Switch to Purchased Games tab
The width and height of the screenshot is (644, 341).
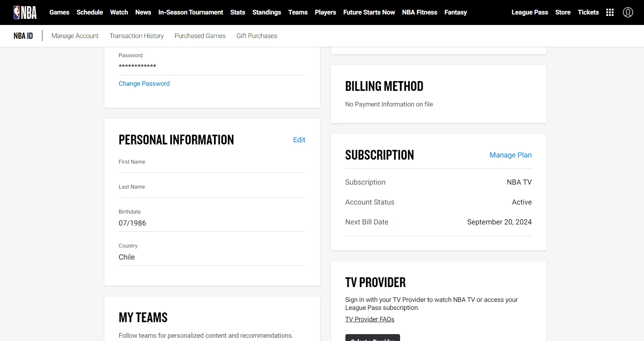200,36
